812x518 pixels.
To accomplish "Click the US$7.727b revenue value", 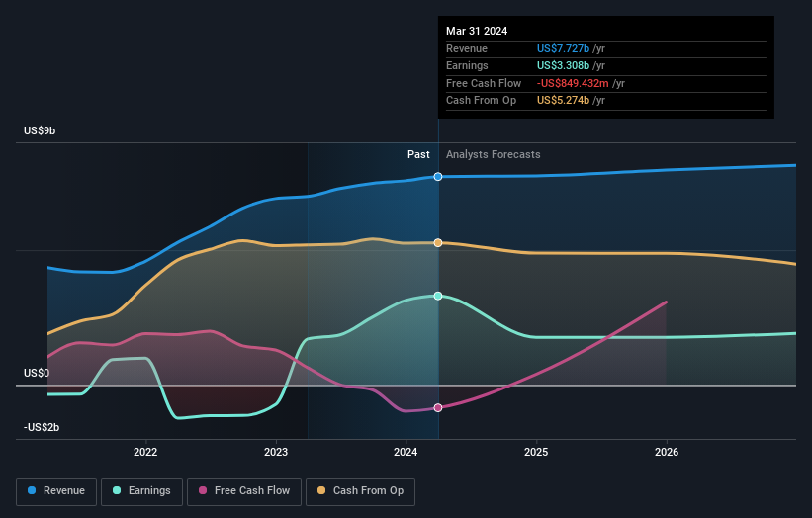I will (x=563, y=48).
